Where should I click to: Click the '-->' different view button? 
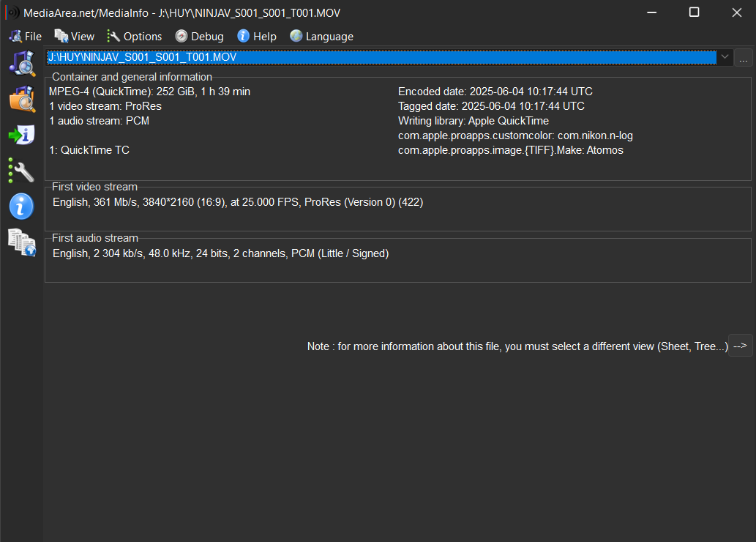[740, 346]
